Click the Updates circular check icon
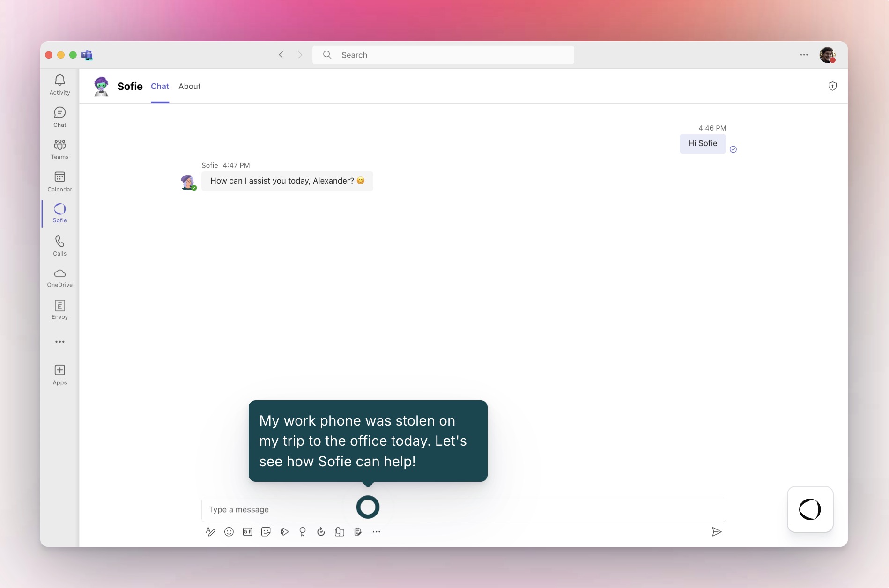The width and height of the screenshot is (889, 588). click(321, 532)
